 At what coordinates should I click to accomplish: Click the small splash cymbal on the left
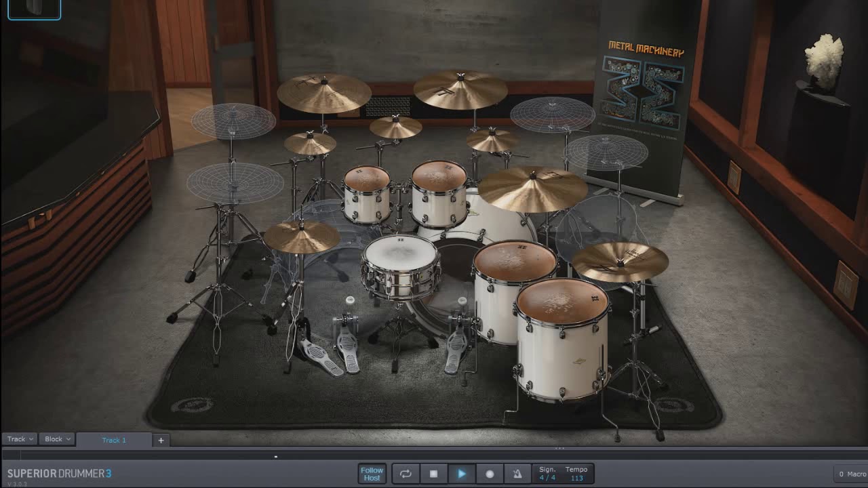(310, 143)
